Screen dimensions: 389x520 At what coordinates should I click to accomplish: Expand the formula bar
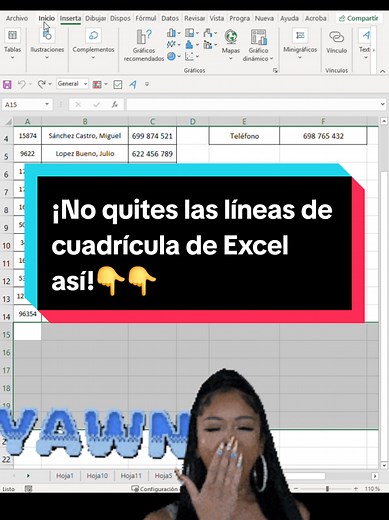(x=383, y=104)
